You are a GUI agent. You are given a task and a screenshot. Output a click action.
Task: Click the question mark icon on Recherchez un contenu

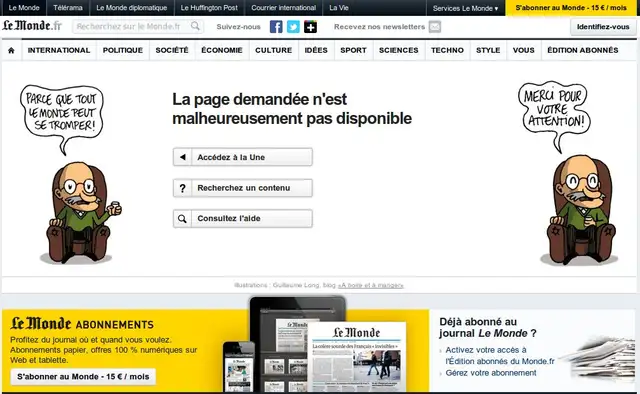pyautogui.click(x=182, y=188)
